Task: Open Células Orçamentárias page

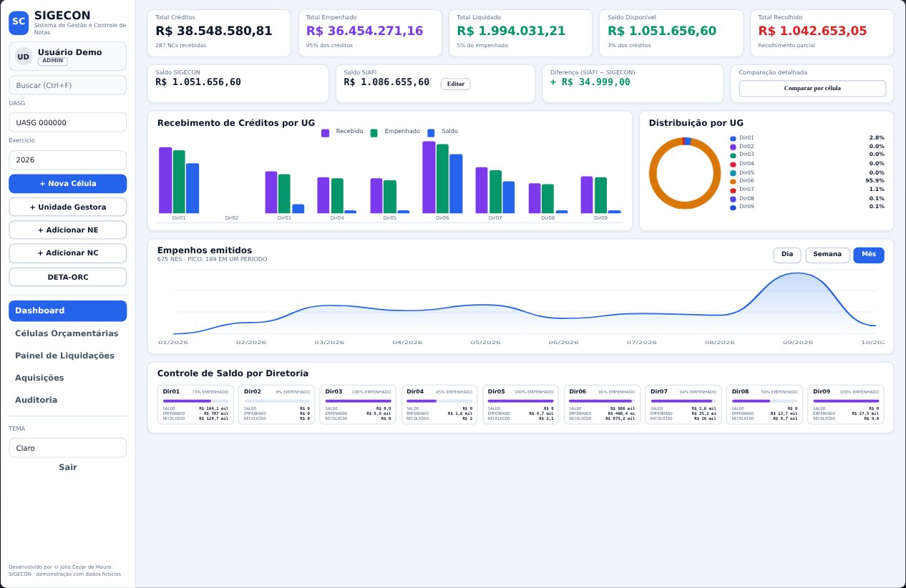Action: click(67, 333)
